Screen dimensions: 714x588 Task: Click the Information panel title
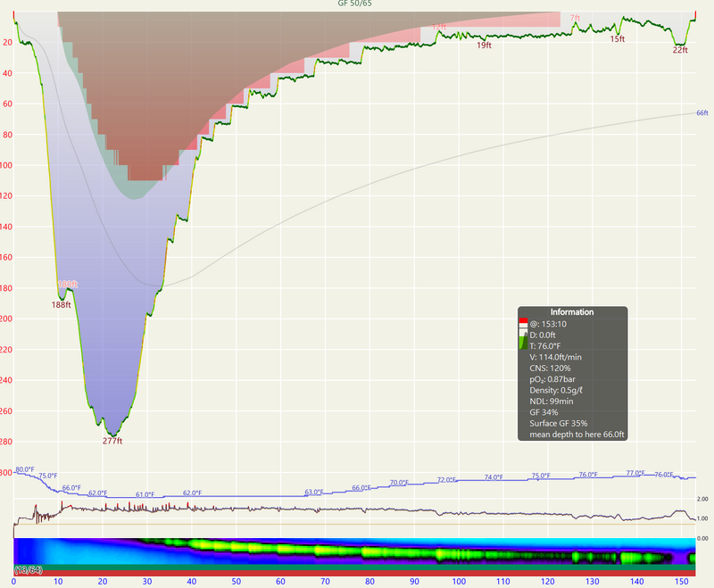click(x=572, y=312)
